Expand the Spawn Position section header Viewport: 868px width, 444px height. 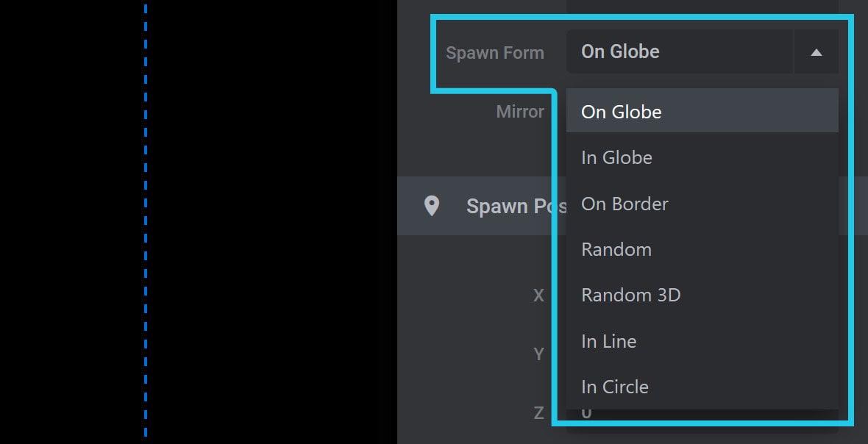(x=632, y=206)
